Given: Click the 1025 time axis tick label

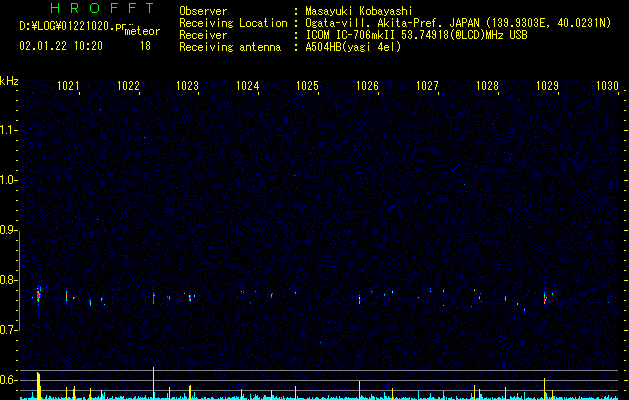Looking at the screenshot, I should 307,86.
